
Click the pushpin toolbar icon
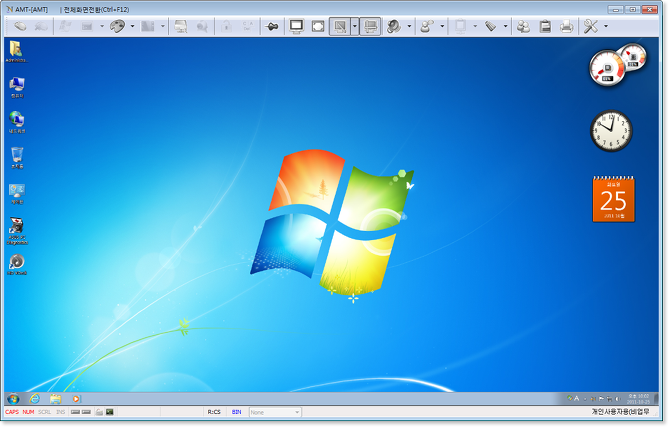272,26
